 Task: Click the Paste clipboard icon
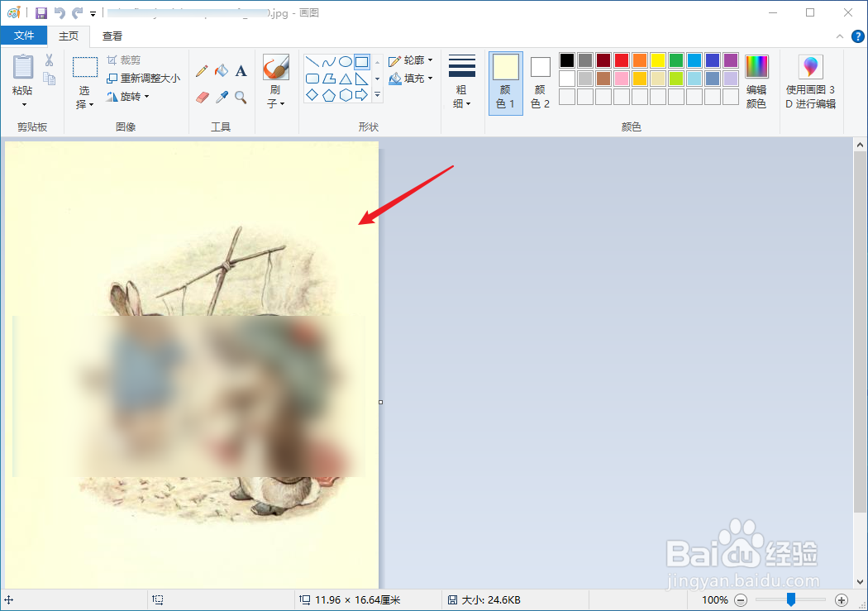point(22,66)
